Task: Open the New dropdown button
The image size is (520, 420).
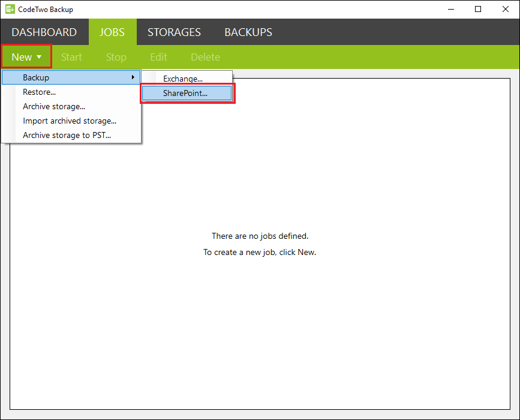Action: coord(26,57)
